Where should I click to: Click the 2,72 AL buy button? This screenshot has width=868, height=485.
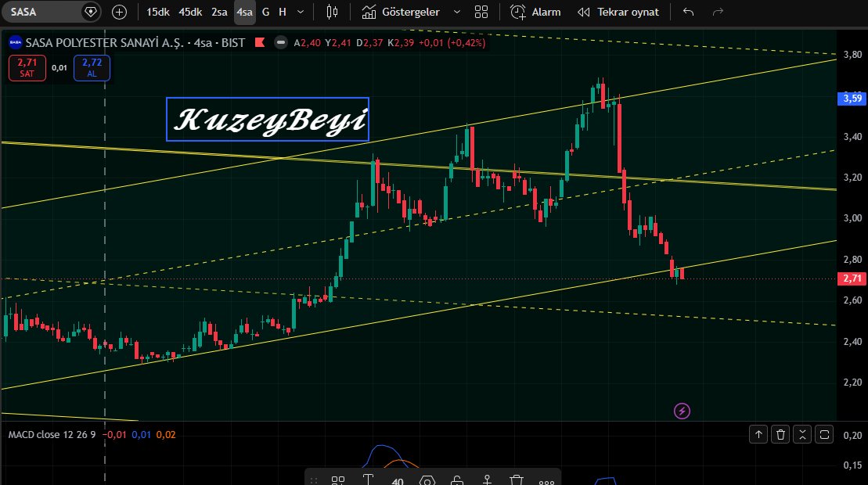click(x=92, y=67)
